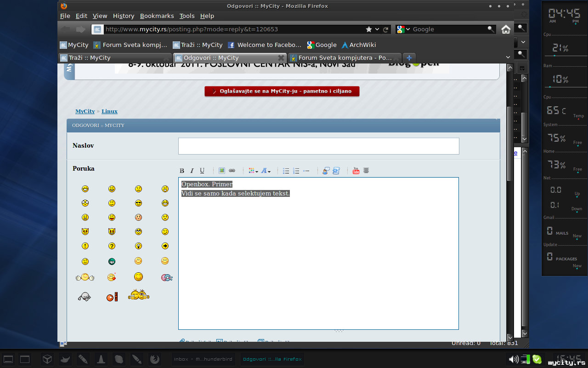
Task: Apply bold formatting in the message editor
Action: click(182, 171)
